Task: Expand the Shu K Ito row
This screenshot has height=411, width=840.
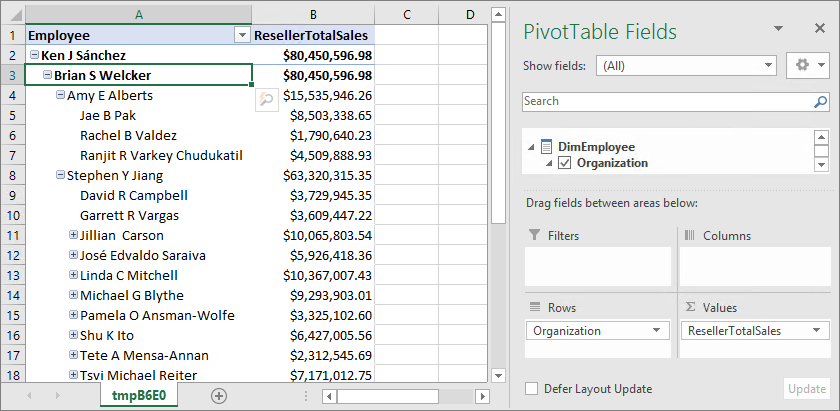Action: click(x=73, y=335)
